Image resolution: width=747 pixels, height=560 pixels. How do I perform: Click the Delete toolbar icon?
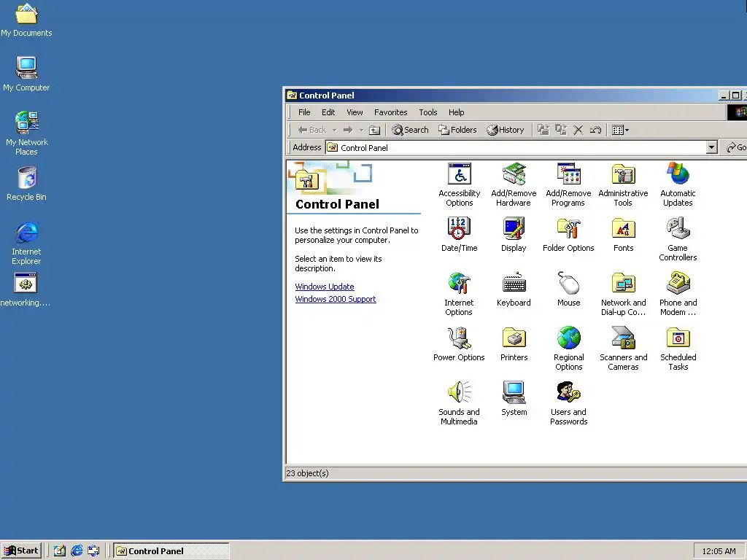(x=578, y=130)
